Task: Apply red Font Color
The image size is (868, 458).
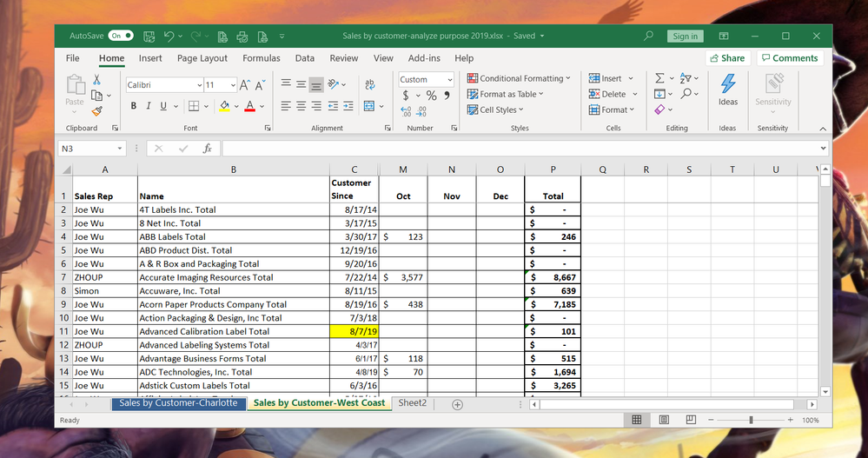Action: 249,106
